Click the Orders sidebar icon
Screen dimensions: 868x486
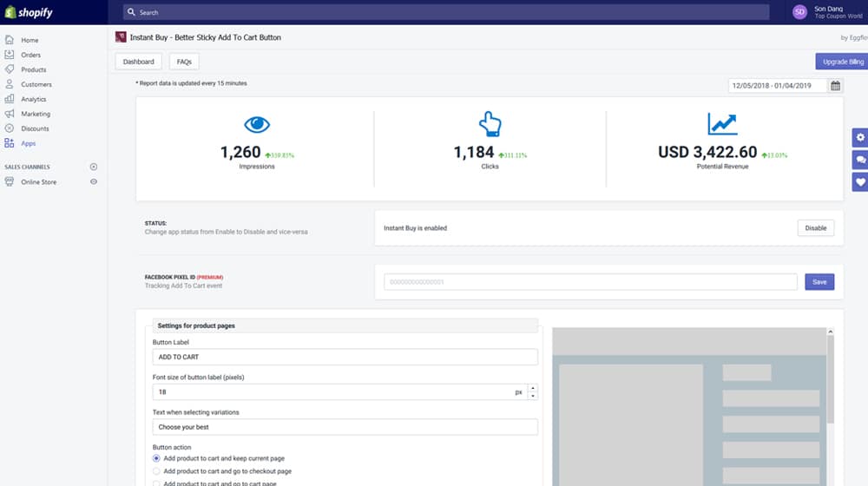[10, 55]
